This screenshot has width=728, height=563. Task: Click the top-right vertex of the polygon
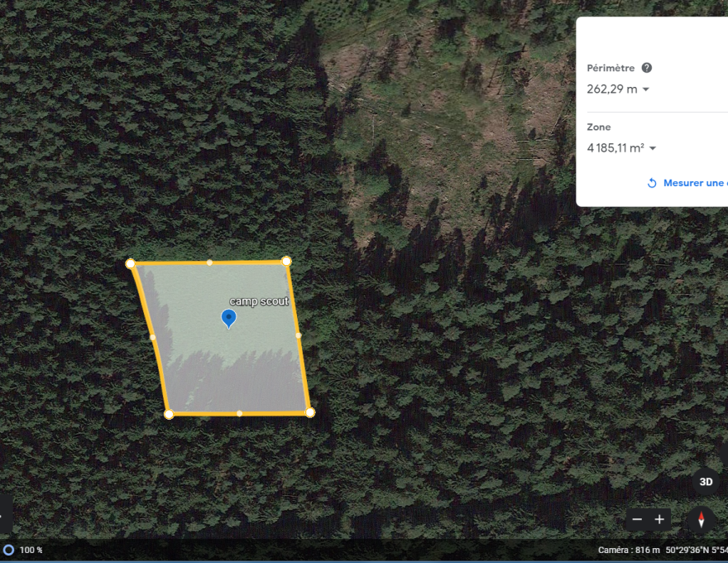pyautogui.click(x=286, y=261)
